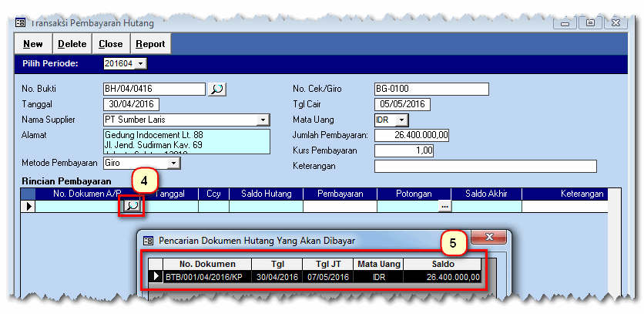The image size is (644, 314).
Task: Click the search icon next to No. Bukti
Action: point(217,89)
